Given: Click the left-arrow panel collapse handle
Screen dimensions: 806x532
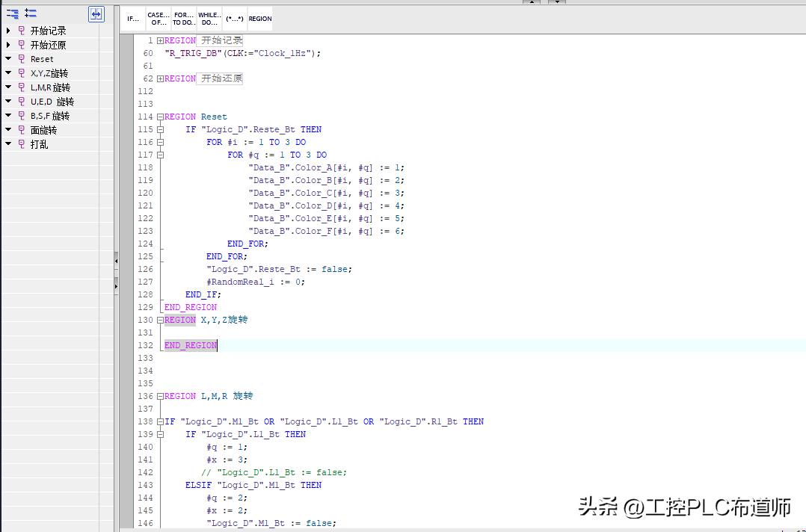Looking at the screenshot, I should (x=116, y=259).
